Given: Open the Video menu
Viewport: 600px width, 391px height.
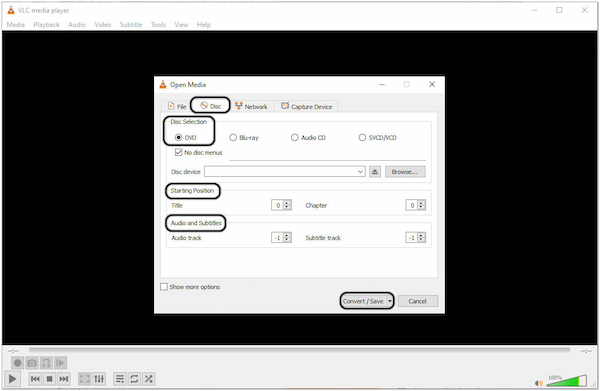Looking at the screenshot, I should point(103,25).
